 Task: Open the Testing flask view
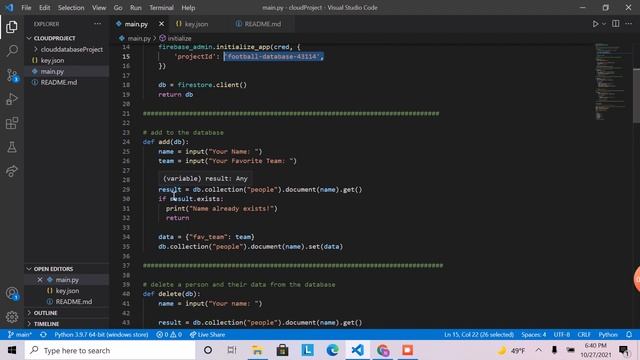tap(12, 147)
